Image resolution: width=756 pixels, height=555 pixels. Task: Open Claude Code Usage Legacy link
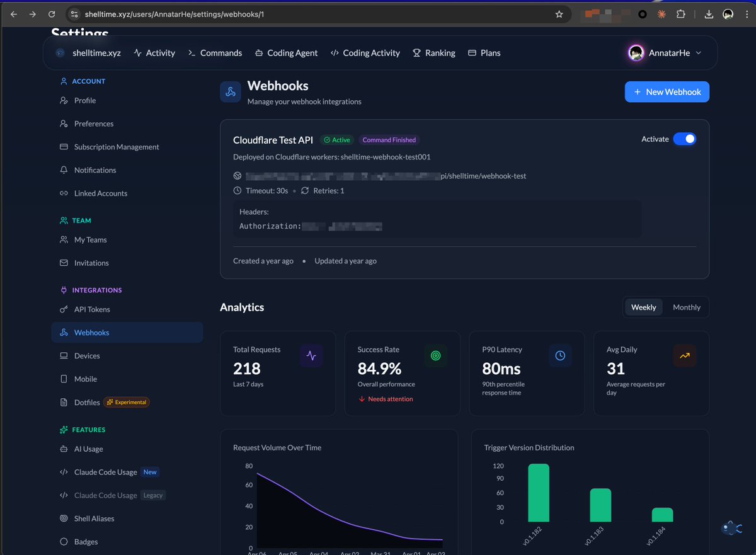pos(112,495)
